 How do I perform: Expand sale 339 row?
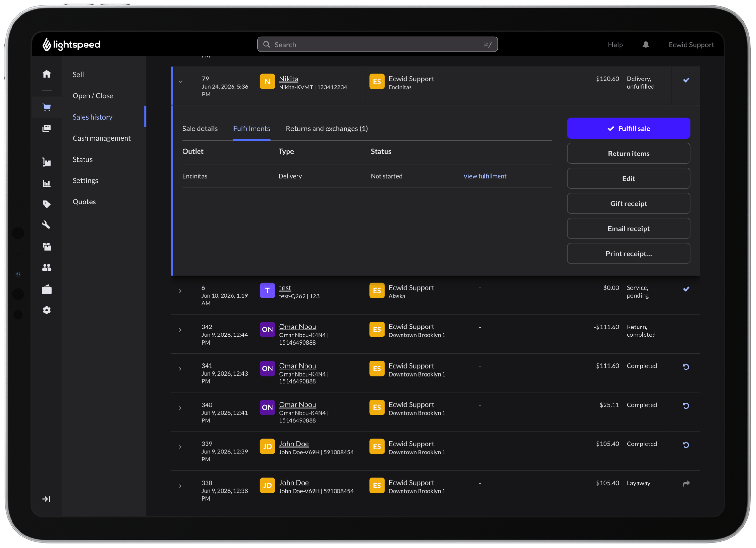180,447
